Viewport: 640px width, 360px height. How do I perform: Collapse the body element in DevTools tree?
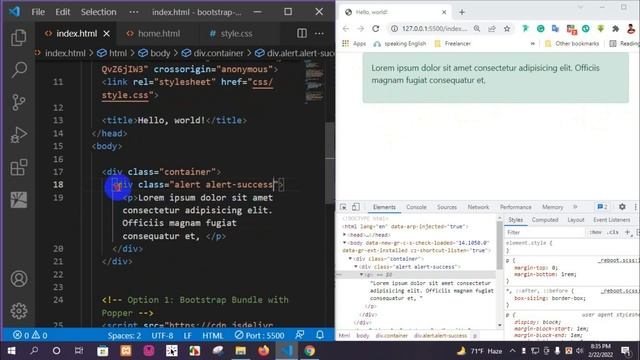345,243
